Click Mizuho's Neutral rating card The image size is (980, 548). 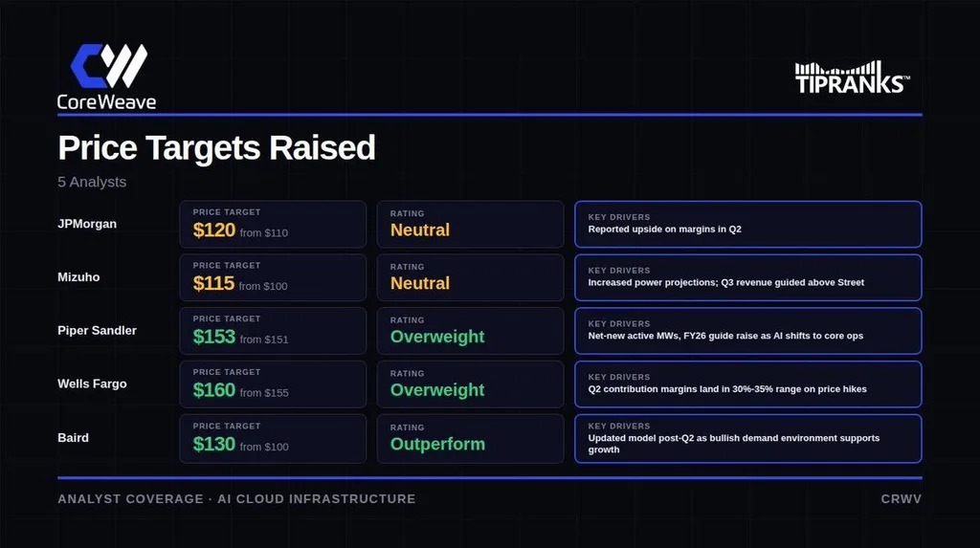tap(470, 277)
